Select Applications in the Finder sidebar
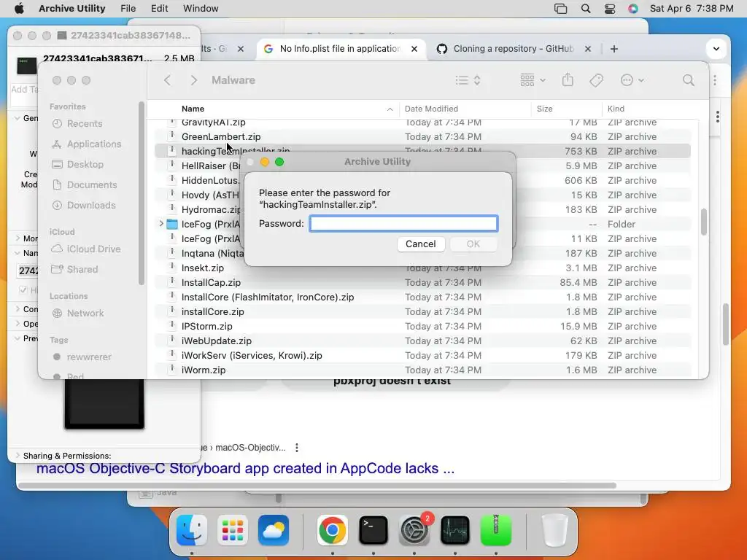 point(87,144)
